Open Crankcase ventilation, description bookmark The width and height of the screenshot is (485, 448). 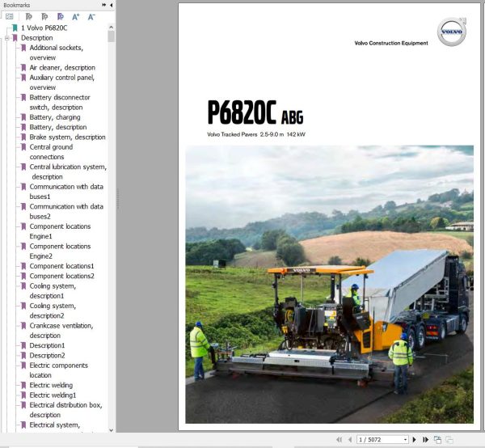[61, 330]
